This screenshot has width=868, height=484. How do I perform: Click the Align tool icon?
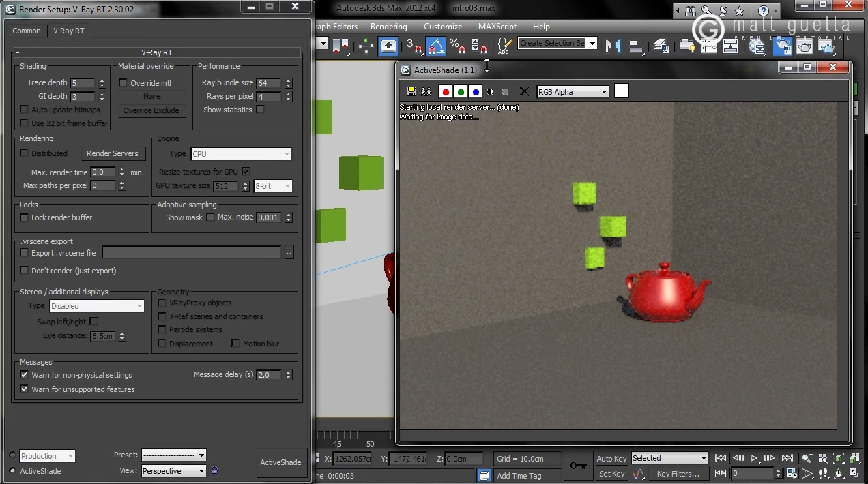point(636,46)
